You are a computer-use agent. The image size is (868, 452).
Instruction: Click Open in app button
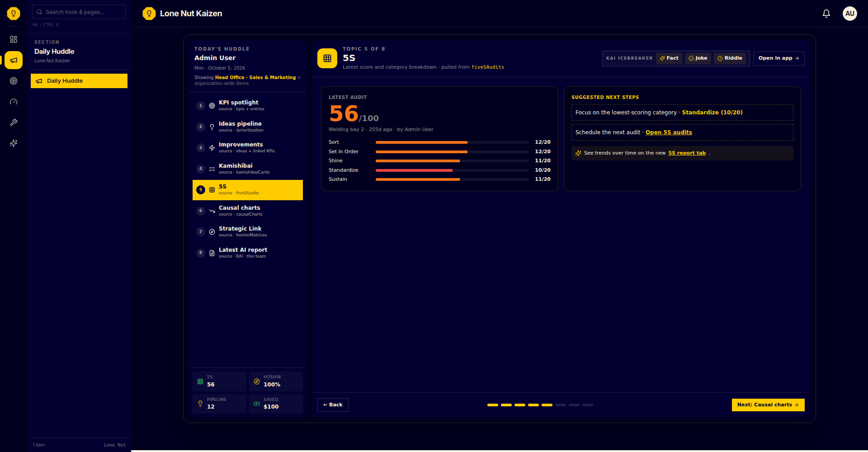[779, 58]
